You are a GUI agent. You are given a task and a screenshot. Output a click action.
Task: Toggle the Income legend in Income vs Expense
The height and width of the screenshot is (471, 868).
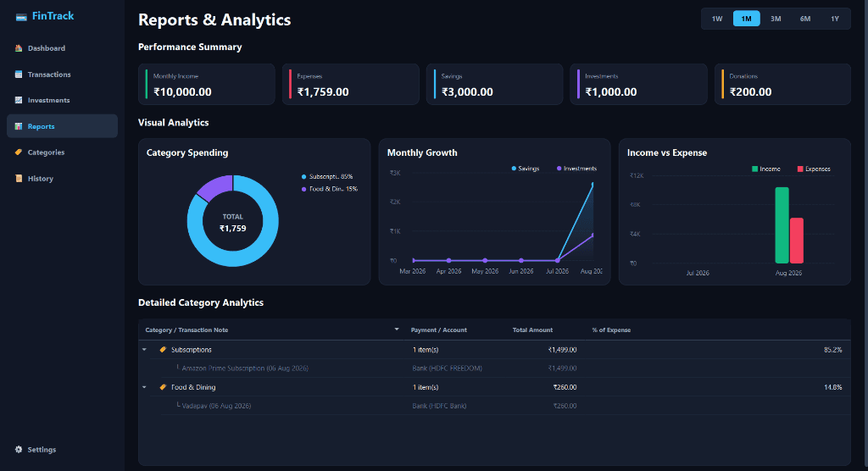click(x=766, y=169)
